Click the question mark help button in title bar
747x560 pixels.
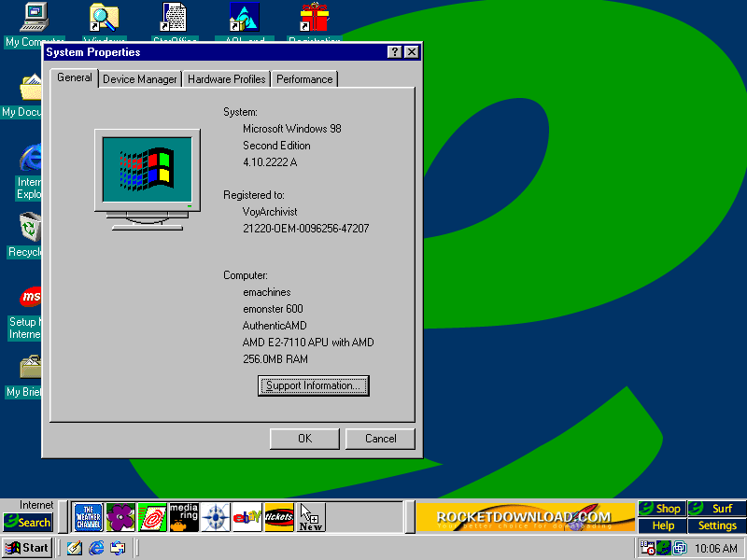(x=395, y=52)
